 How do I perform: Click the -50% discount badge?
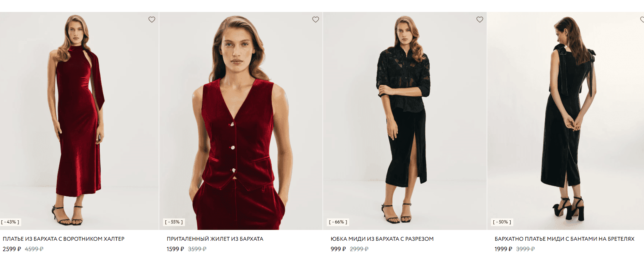502,222
